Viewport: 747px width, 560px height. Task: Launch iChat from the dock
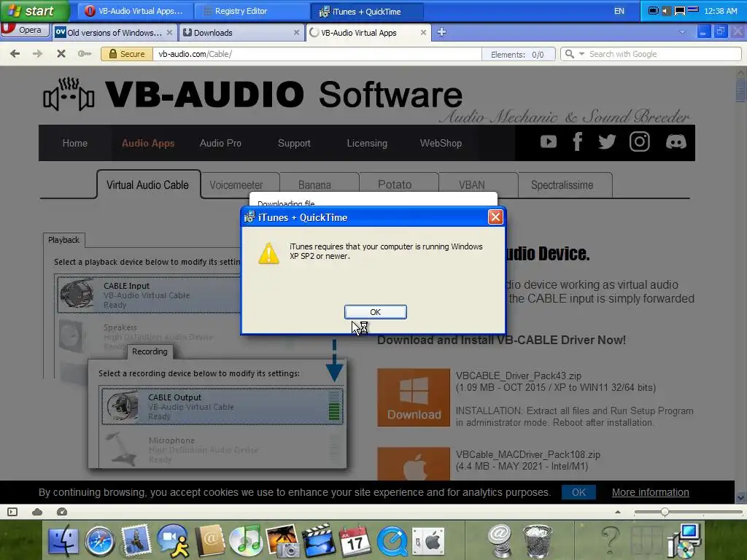[173, 540]
